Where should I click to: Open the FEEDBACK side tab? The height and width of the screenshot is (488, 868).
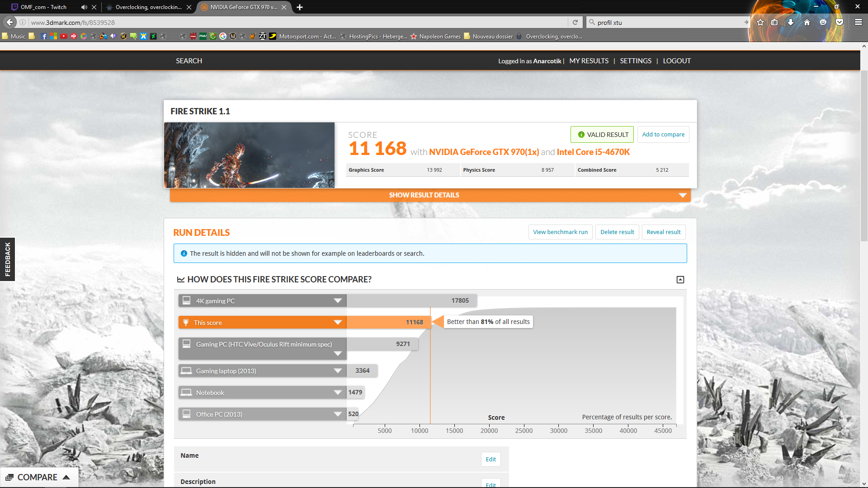(x=7, y=259)
